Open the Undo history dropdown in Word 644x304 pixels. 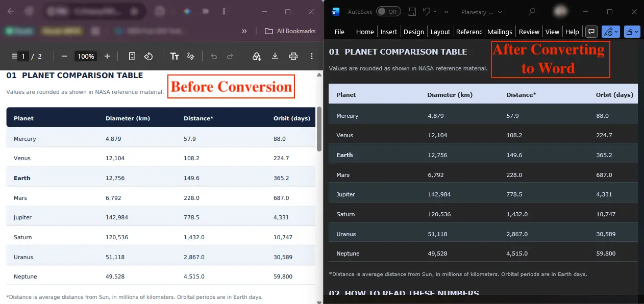435,12
